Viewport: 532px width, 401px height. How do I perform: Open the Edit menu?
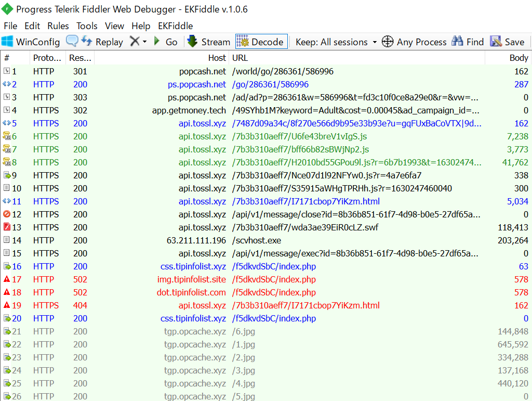coord(32,26)
